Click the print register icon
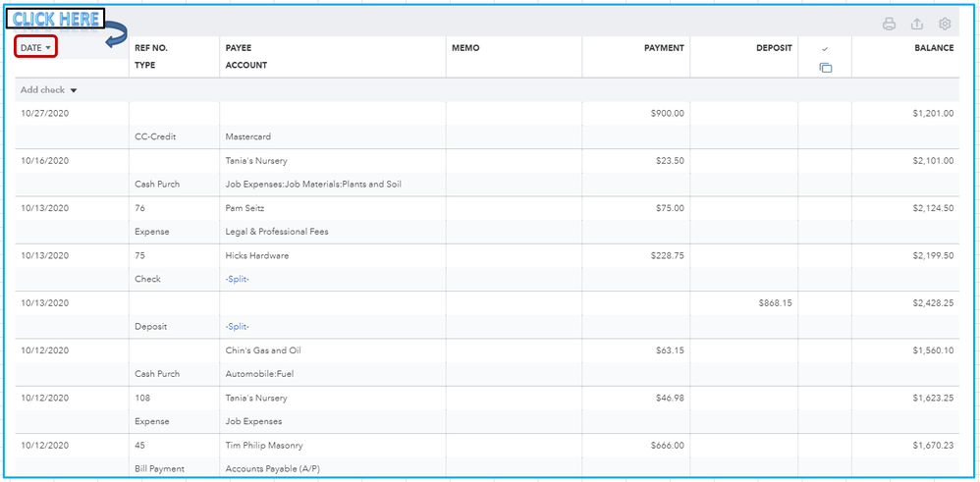 [x=889, y=25]
